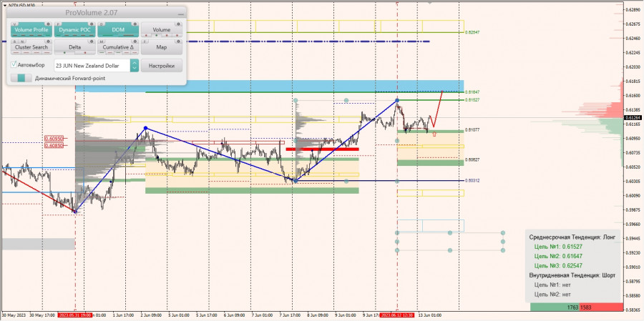Enable the Cluster Search mode
The image size is (644, 321).
(31, 47)
